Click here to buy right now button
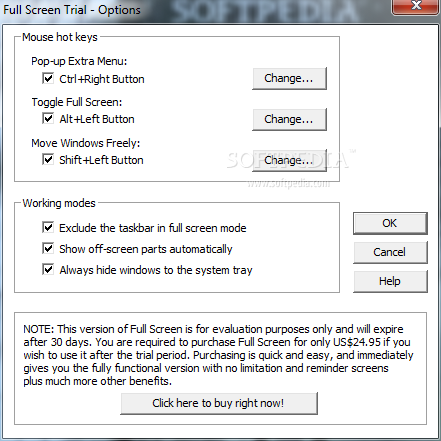The image size is (441, 441). pyautogui.click(x=219, y=403)
